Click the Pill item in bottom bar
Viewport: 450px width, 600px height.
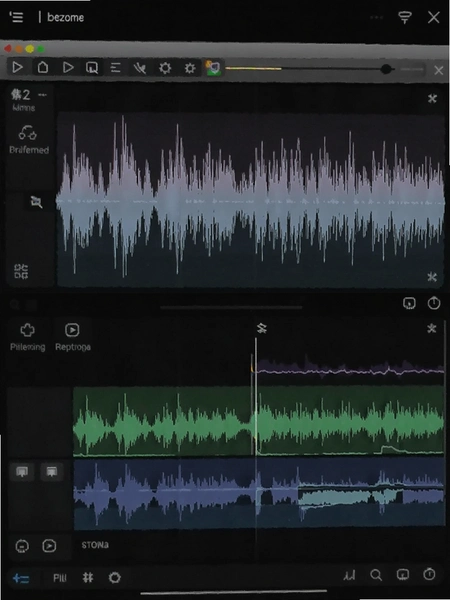[x=60, y=578]
